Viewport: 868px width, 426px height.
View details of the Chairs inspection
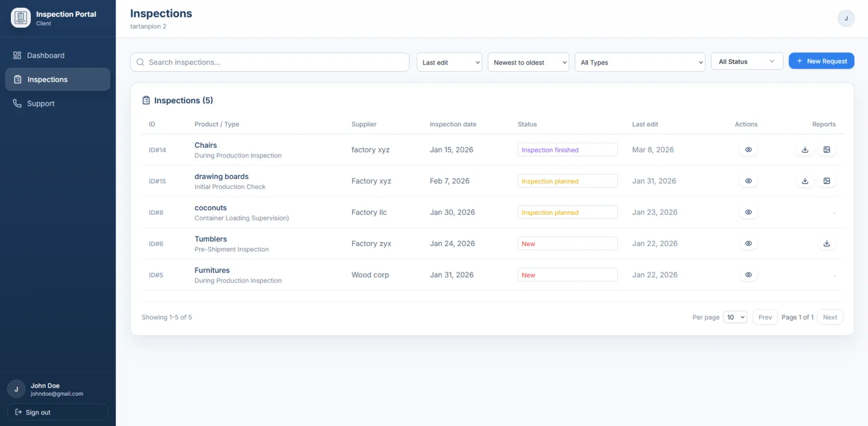coord(748,150)
